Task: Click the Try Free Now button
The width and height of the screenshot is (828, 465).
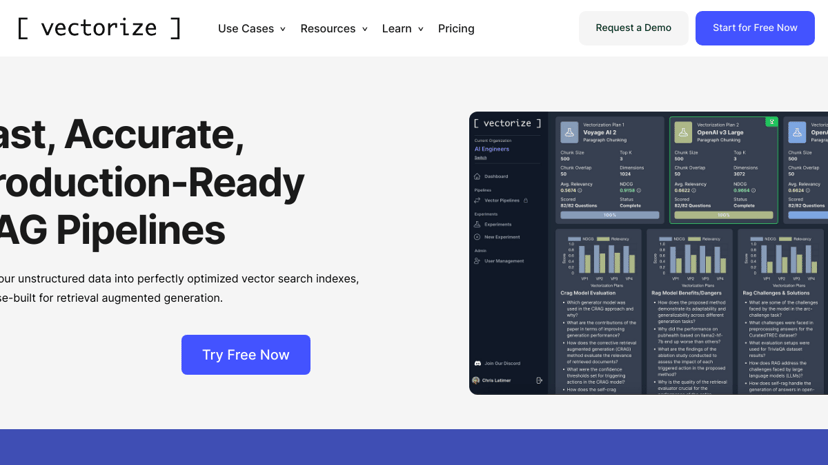Action: coord(246,355)
